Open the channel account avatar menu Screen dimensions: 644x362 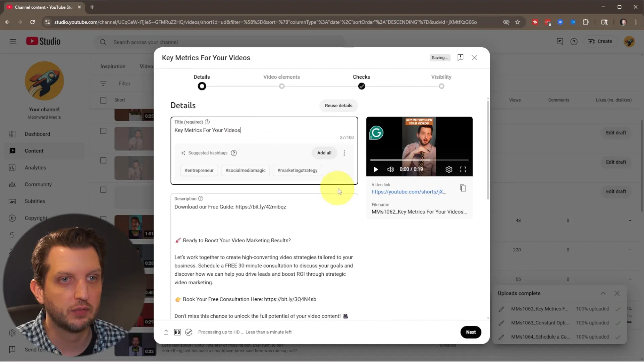[629, 42]
